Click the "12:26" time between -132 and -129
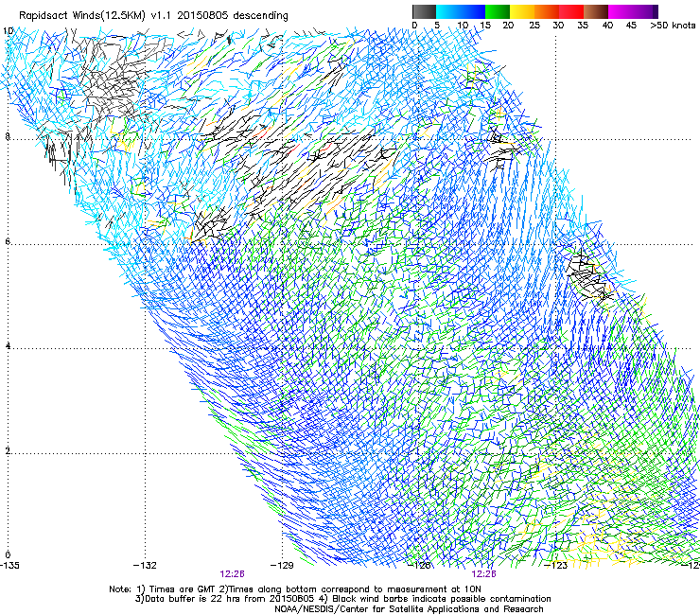The width and height of the screenshot is (700, 615). 232,574
